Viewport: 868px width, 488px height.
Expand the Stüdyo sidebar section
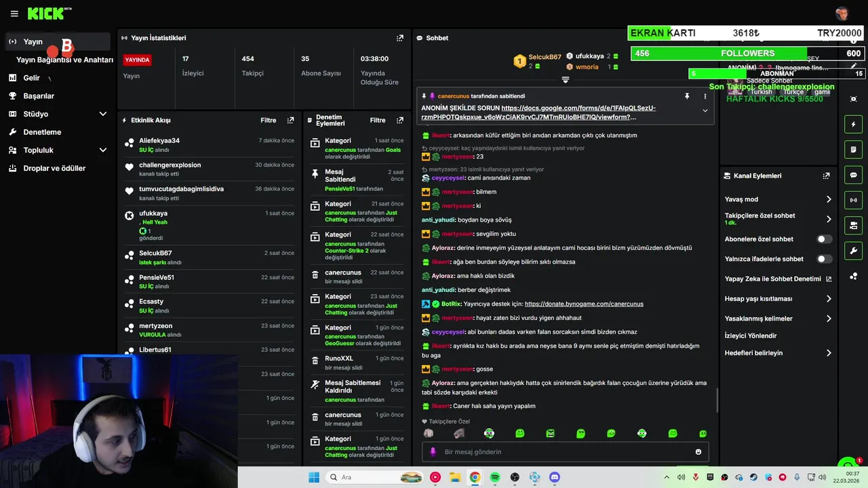tap(103, 114)
